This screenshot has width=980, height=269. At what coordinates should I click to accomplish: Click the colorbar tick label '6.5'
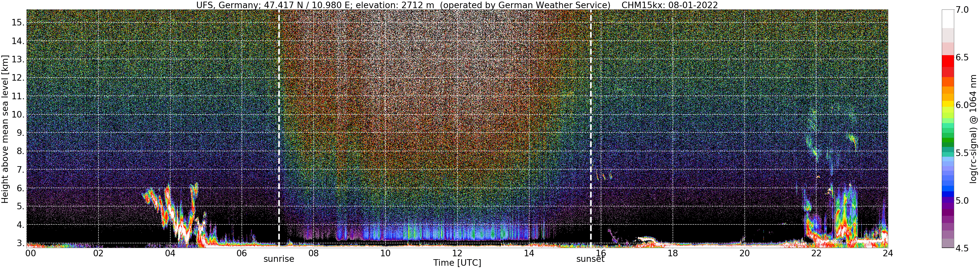coord(962,57)
